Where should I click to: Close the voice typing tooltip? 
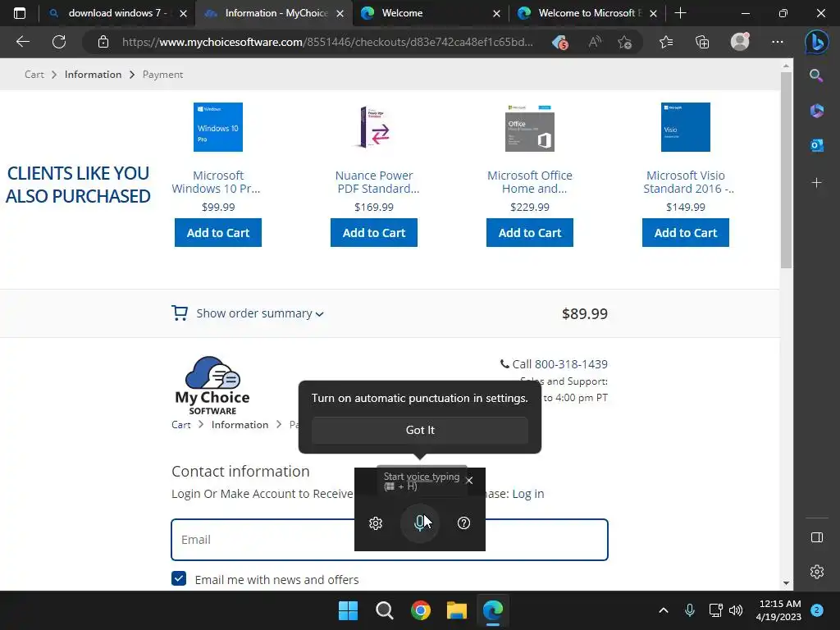469,481
